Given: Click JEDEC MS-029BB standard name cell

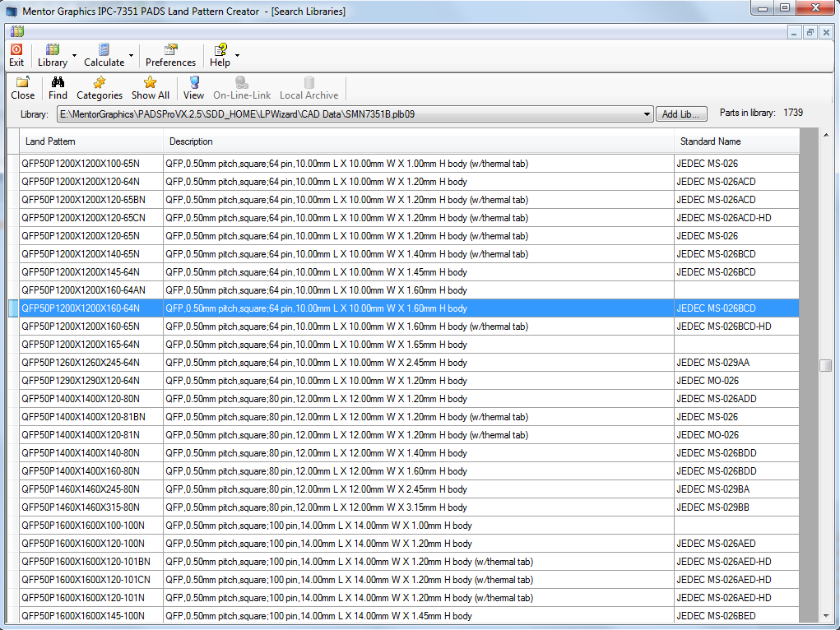Looking at the screenshot, I should pyautogui.click(x=736, y=507).
